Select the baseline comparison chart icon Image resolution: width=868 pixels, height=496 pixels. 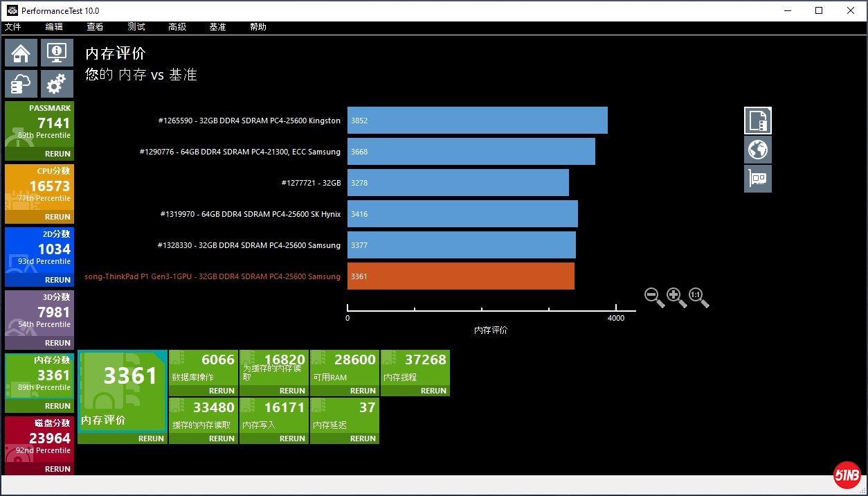click(758, 121)
